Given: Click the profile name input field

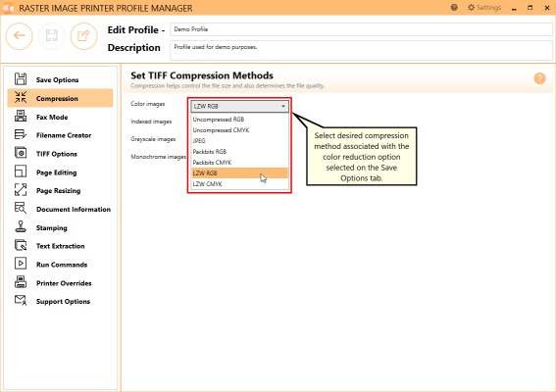Looking at the screenshot, I should [361, 29].
